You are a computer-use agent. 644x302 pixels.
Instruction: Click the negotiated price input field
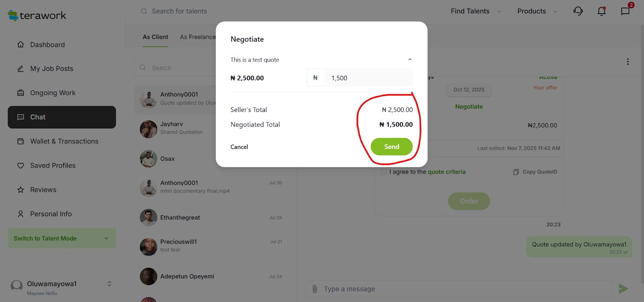pyautogui.click(x=368, y=78)
